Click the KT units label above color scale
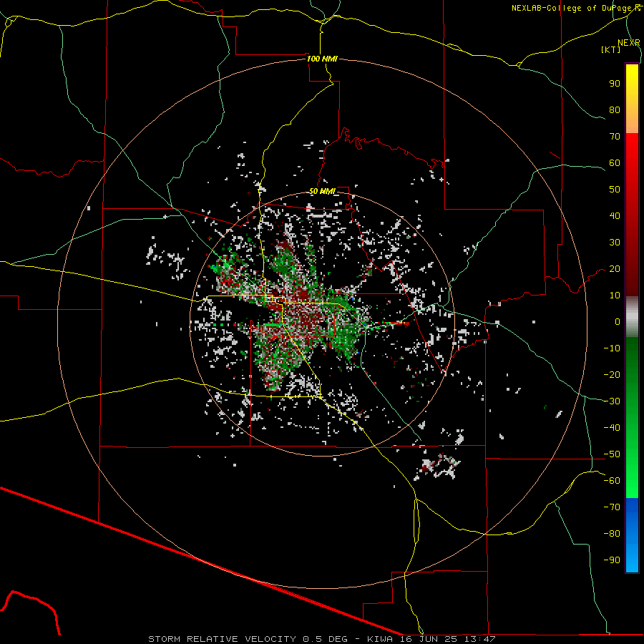This screenshot has width=644, height=644. tap(611, 49)
